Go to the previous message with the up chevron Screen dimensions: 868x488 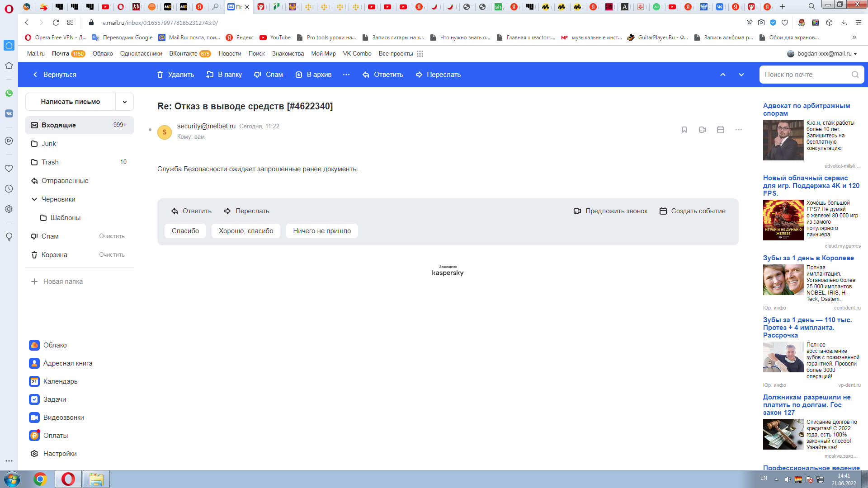[x=723, y=75]
